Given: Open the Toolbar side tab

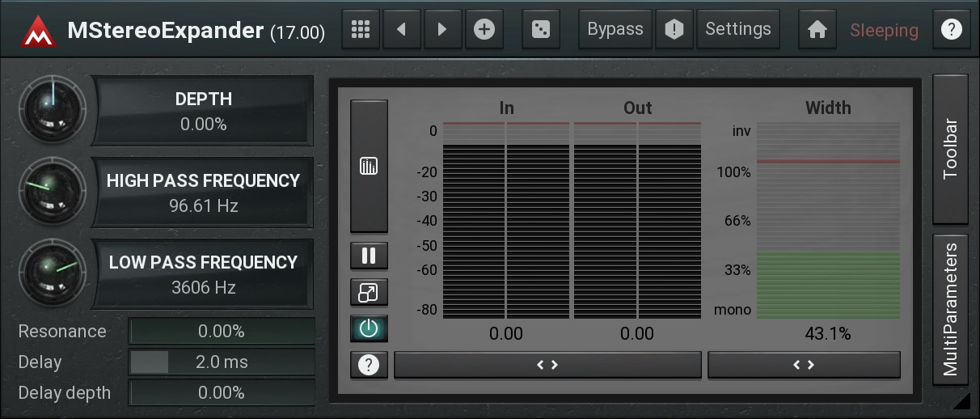Looking at the screenshot, I should click(x=951, y=149).
